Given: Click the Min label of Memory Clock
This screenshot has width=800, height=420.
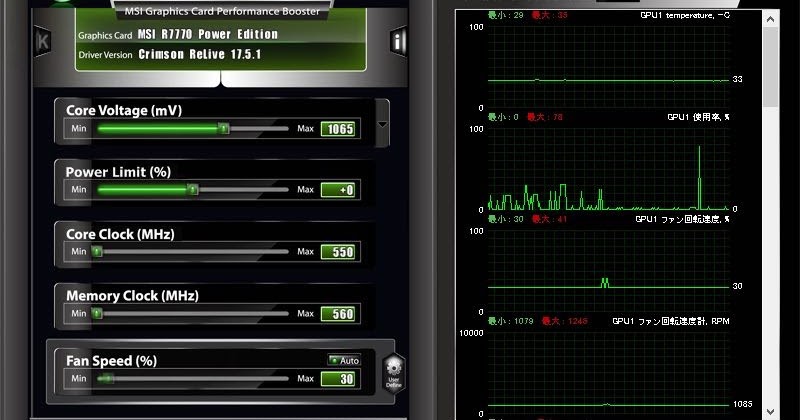Looking at the screenshot, I should coord(79,313).
